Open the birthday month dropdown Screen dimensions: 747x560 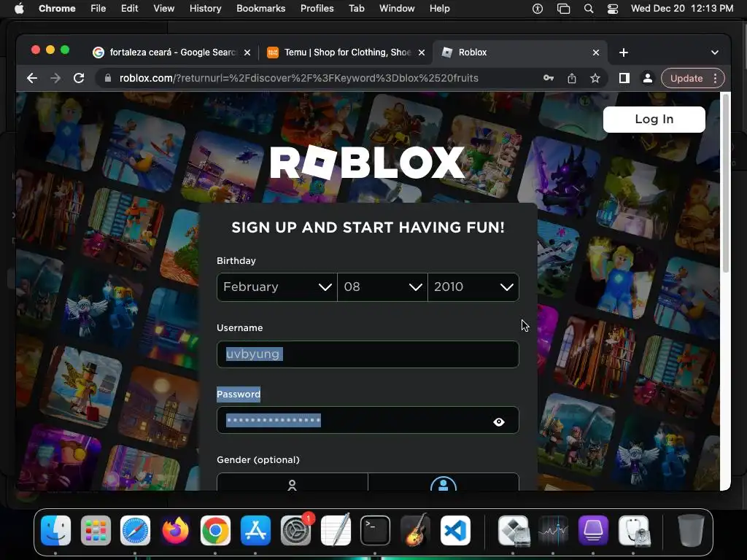(276, 287)
